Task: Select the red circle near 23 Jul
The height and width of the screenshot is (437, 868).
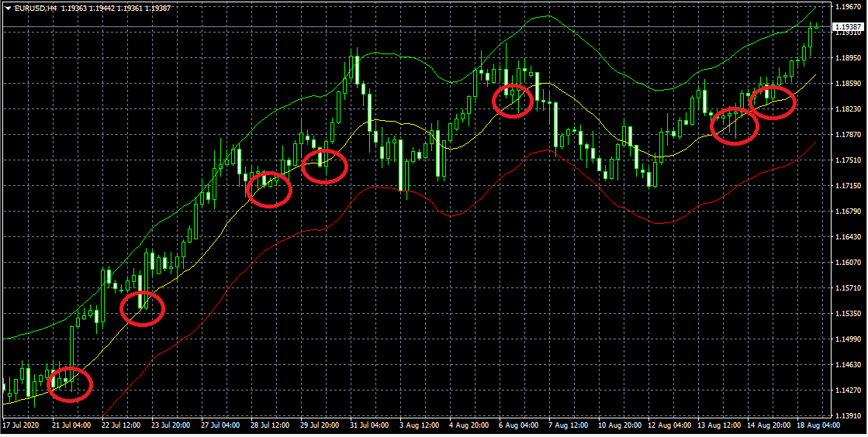Action: click(143, 308)
